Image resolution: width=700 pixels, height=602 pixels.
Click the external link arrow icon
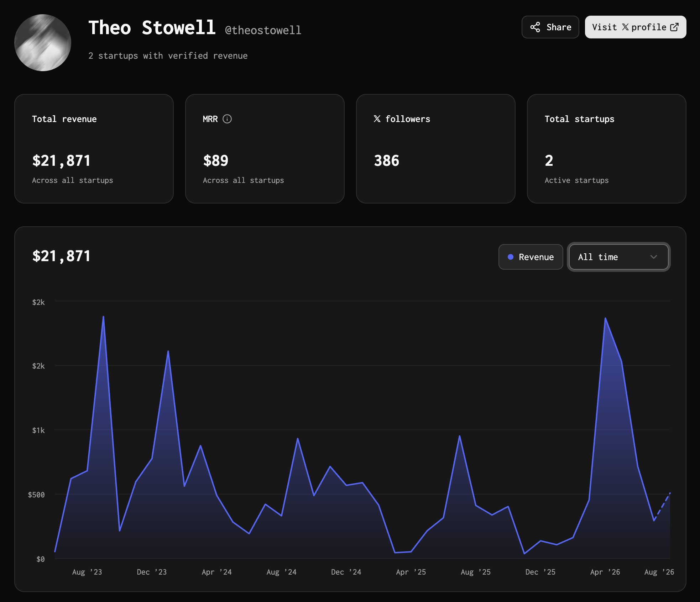674,27
